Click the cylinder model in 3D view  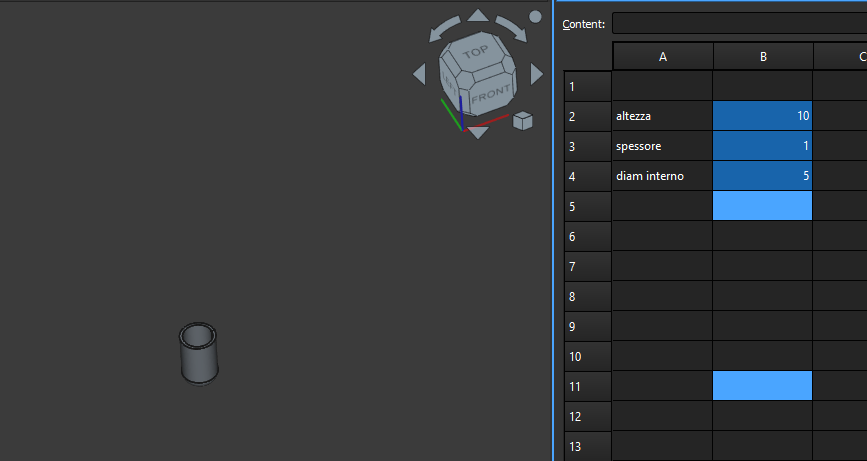pyautogui.click(x=198, y=353)
